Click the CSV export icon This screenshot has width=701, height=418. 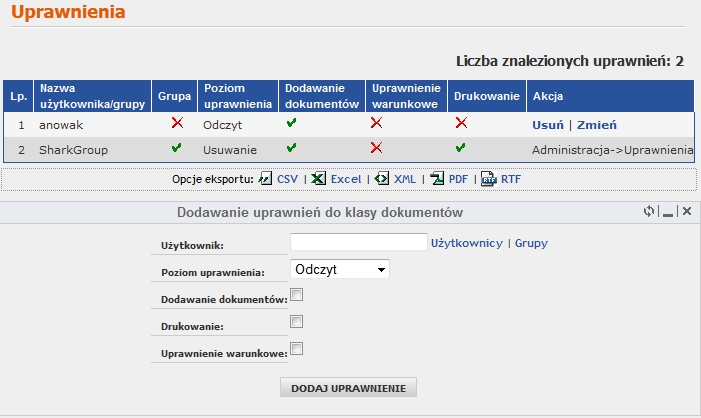point(265,179)
